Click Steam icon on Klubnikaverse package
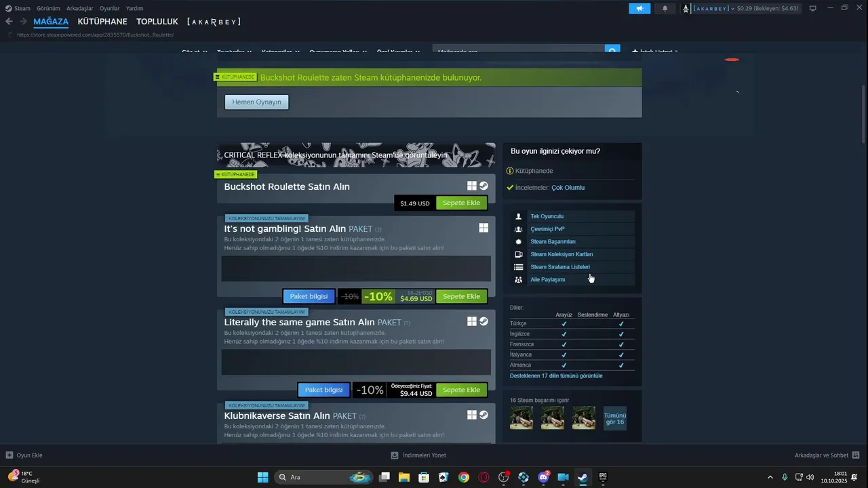 pos(484,415)
